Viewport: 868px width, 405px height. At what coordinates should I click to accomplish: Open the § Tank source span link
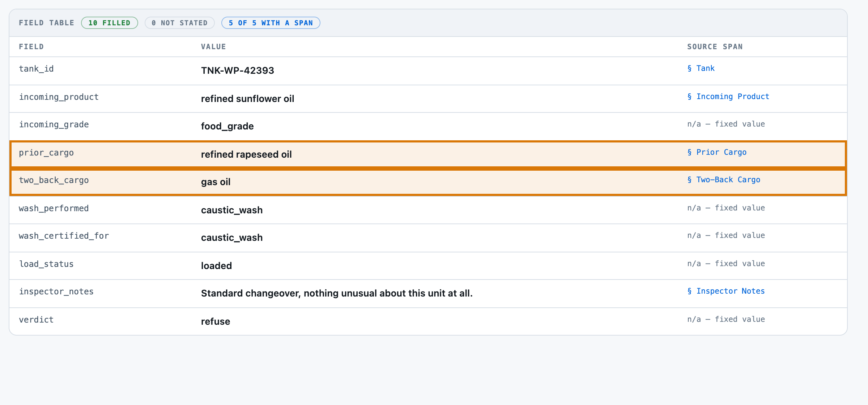click(701, 68)
